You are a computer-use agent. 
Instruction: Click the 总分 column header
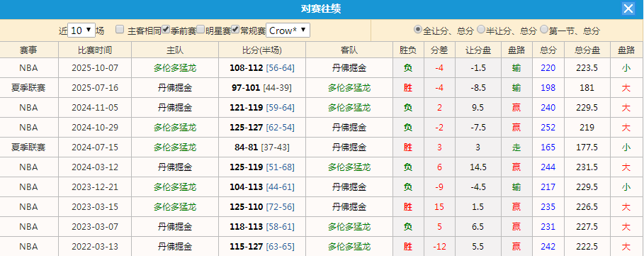tap(548, 50)
